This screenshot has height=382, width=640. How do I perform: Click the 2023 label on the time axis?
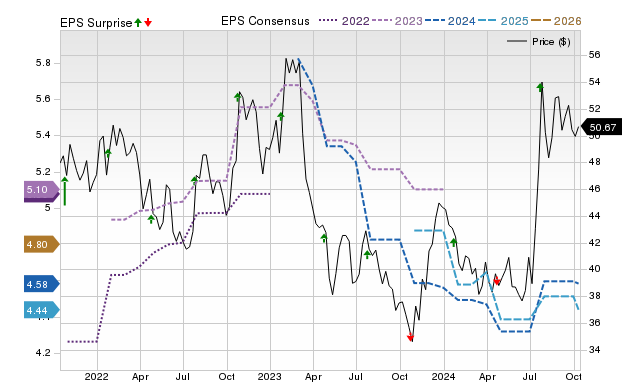click(269, 376)
